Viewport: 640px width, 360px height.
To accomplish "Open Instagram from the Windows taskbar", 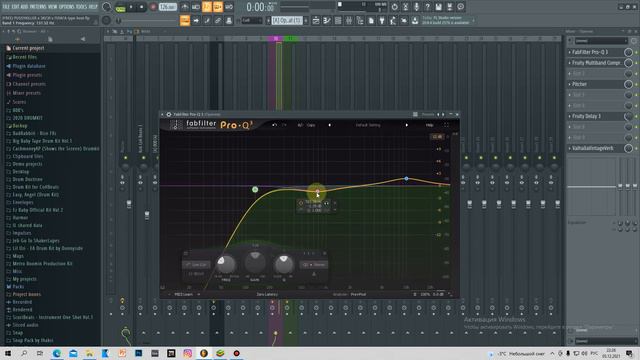I will (187, 353).
